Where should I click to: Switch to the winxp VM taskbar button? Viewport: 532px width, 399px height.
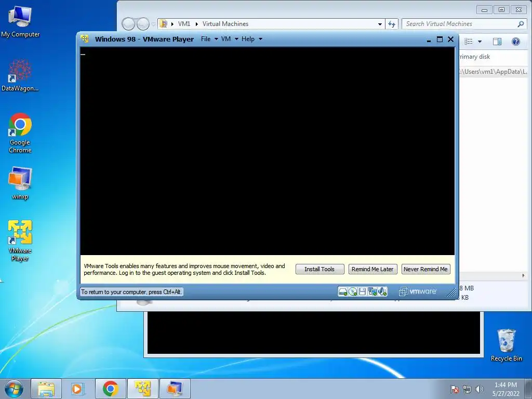175,389
